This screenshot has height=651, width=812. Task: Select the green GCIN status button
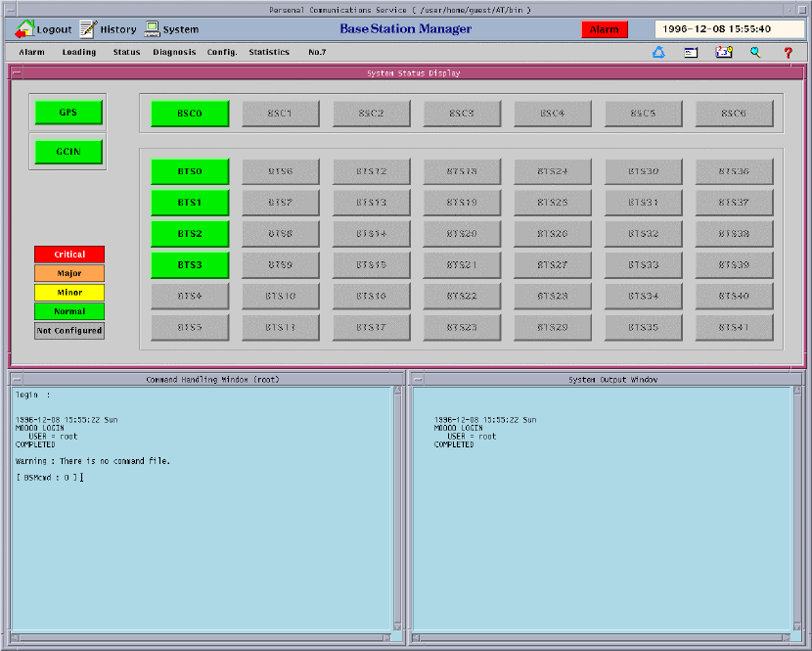[68, 152]
